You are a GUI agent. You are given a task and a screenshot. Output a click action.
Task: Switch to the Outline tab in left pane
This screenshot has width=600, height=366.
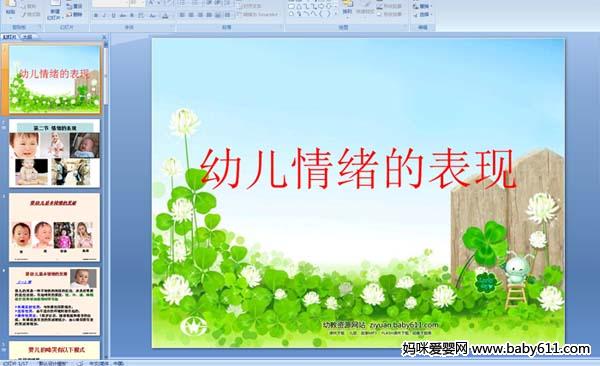pyautogui.click(x=27, y=37)
